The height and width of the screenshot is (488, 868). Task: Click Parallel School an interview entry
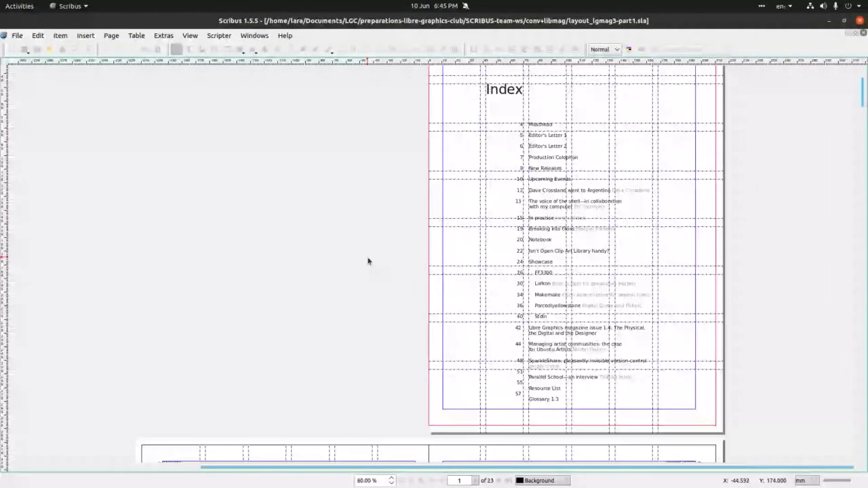click(x=564, y=378)
